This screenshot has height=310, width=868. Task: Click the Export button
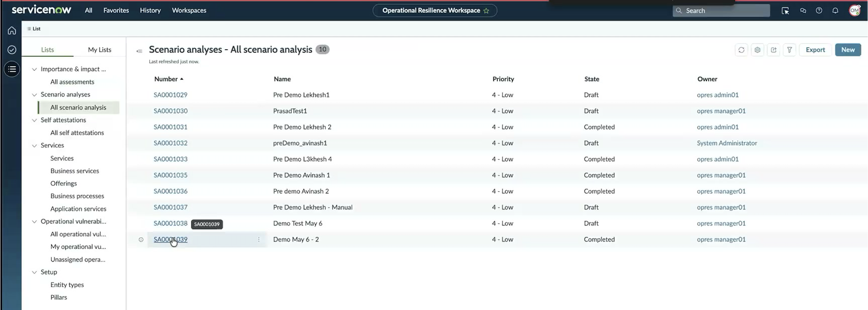pyautogui.click(x=815, y=50)
